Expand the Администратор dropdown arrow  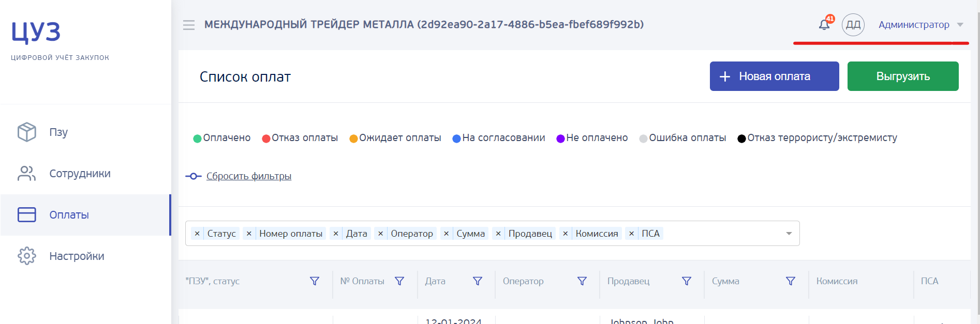(960, 25)
